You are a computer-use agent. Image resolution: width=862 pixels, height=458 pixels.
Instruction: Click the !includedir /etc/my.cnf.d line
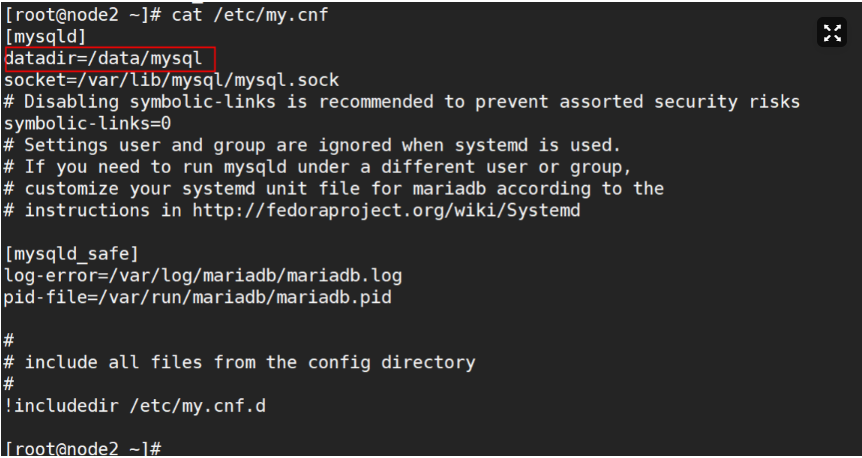point(135,405)
